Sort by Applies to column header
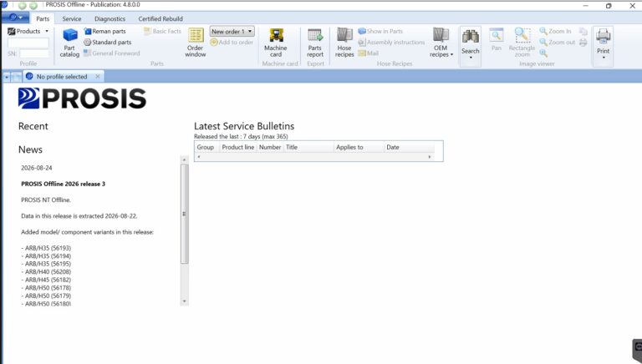Screen dimensions: 642x364 click(x=359, y=147)
